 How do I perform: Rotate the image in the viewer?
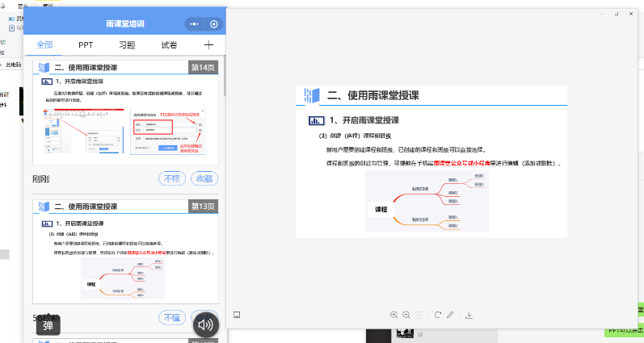(438, 315)
